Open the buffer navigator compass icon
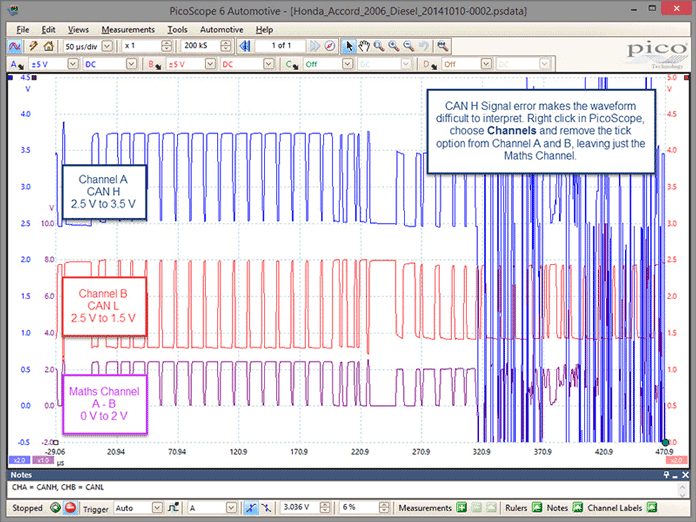 [x=330, y=46]
